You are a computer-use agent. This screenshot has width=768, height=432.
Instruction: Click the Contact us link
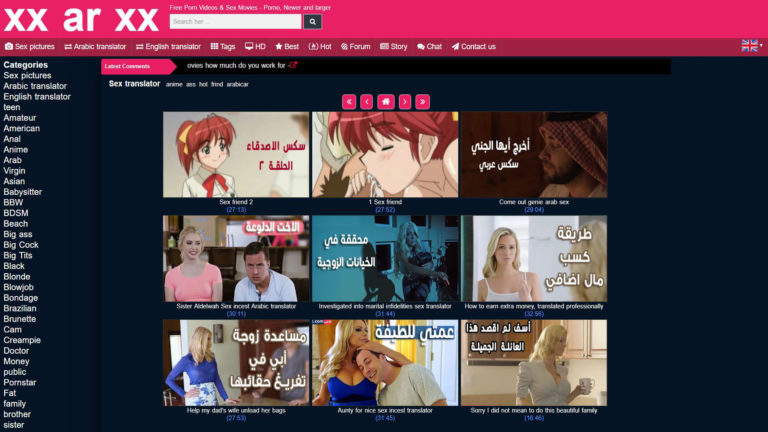(x=473, y=46)
